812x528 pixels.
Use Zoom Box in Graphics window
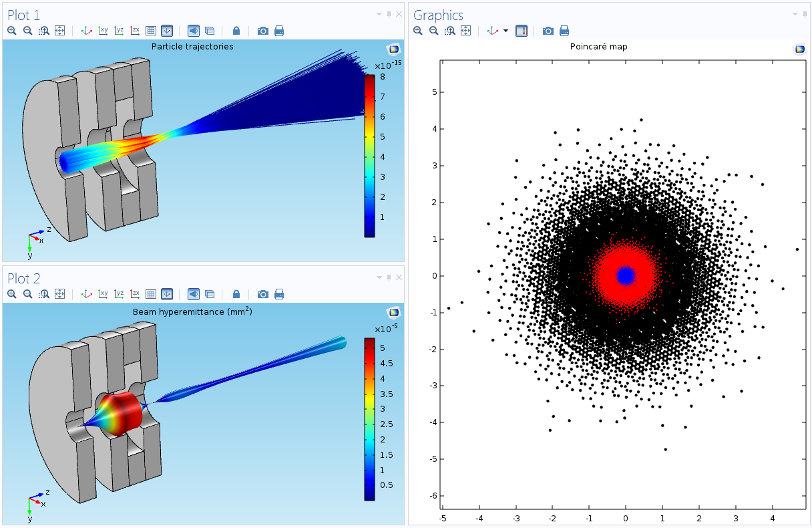point(449,31)
